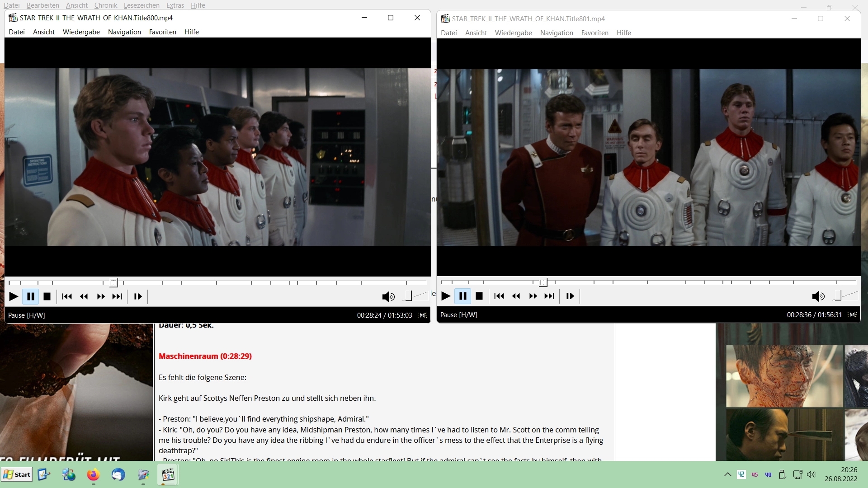Click Pause in Title800 player
The image size is (868, 488).
pyautogui.click(x=30, y=297)
